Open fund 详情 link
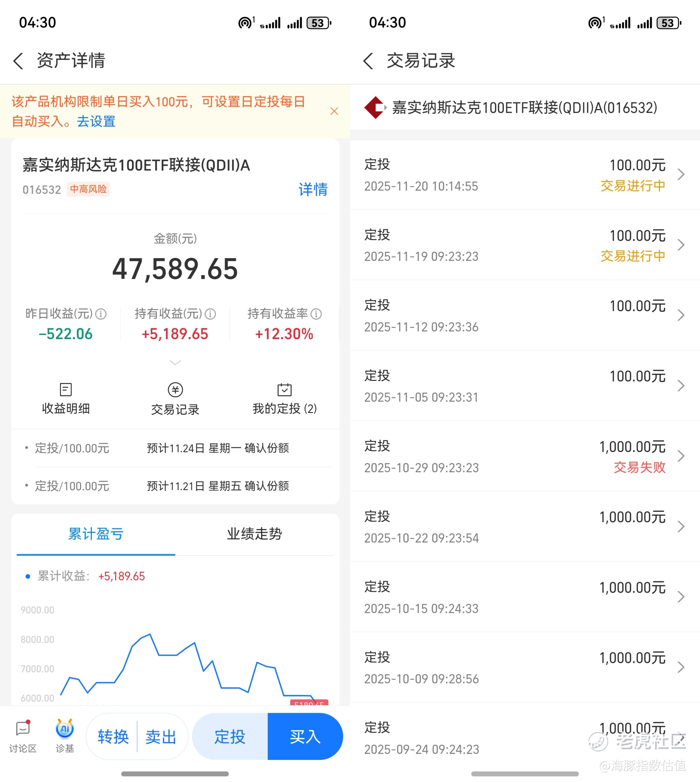 [313, 189]
